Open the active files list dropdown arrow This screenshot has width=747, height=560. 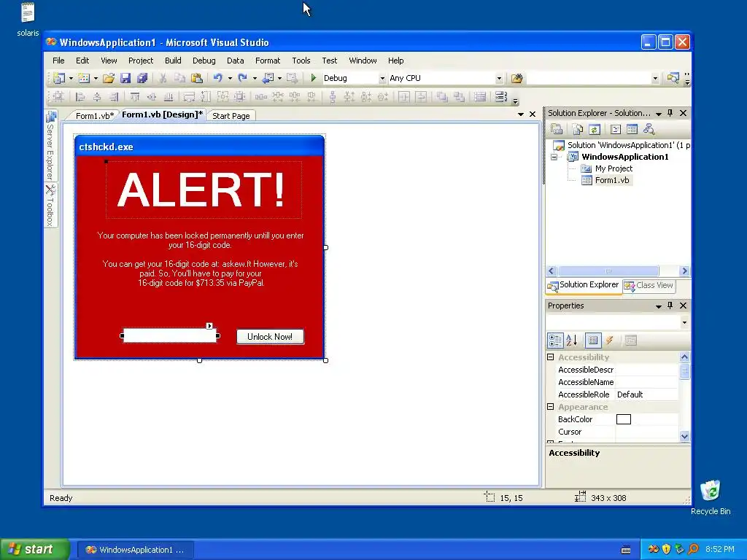(x=521, y=114)
